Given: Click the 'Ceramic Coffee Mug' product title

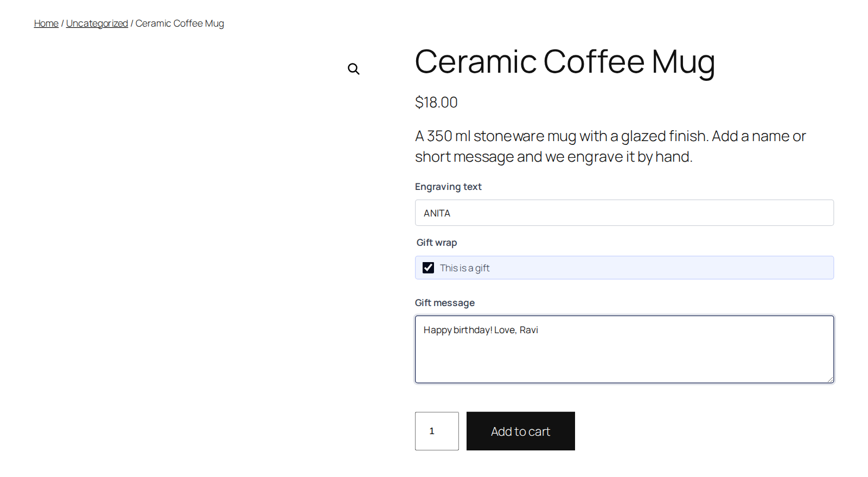Looking at the screenshot, I should click(x=565, y=62).
